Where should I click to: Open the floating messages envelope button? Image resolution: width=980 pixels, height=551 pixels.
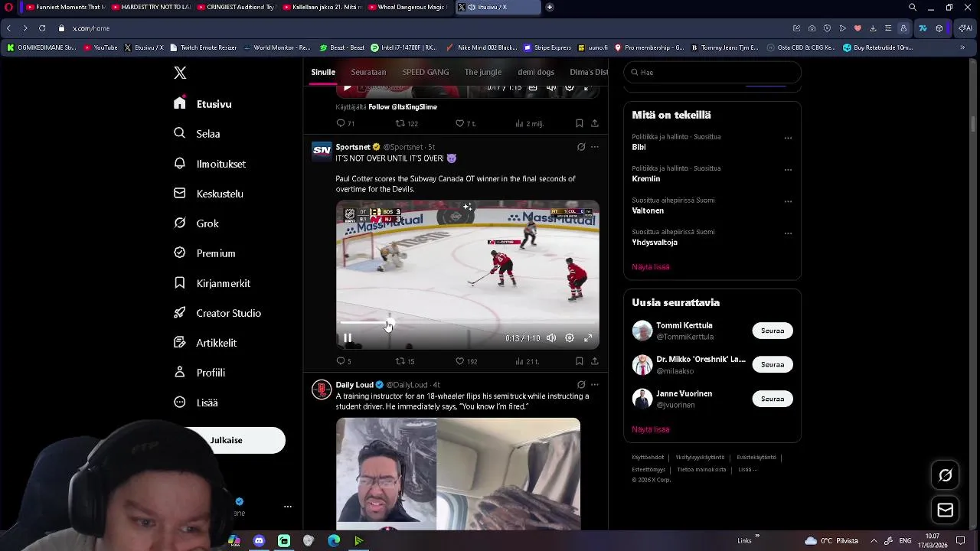point(946,510)
